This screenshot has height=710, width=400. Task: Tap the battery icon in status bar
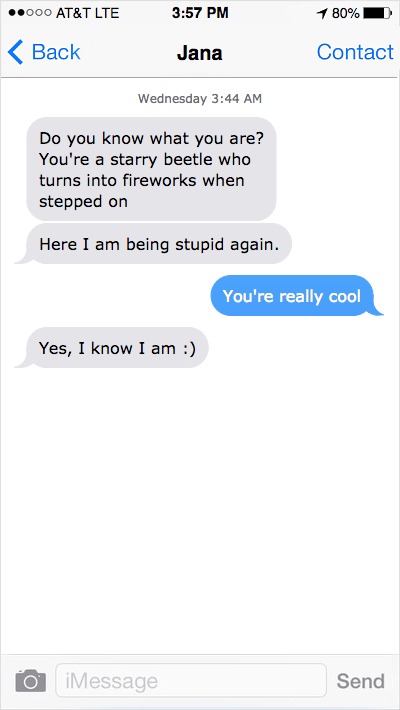coord(377,14)
